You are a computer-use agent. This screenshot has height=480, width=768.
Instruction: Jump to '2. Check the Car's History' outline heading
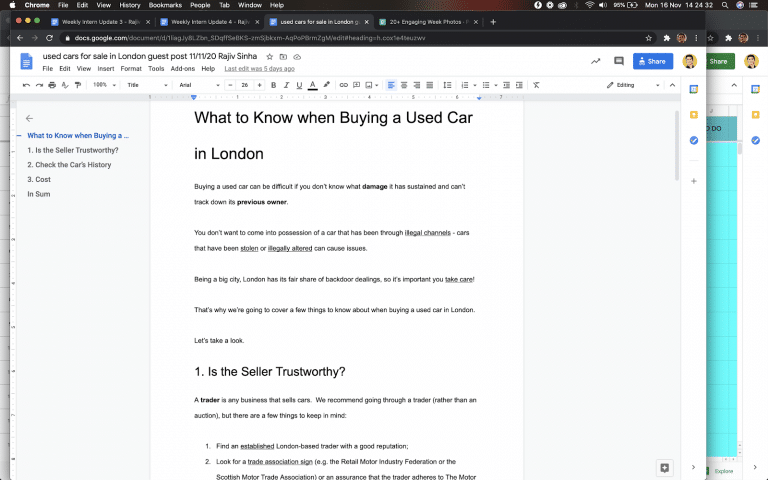tap(69, 165)
